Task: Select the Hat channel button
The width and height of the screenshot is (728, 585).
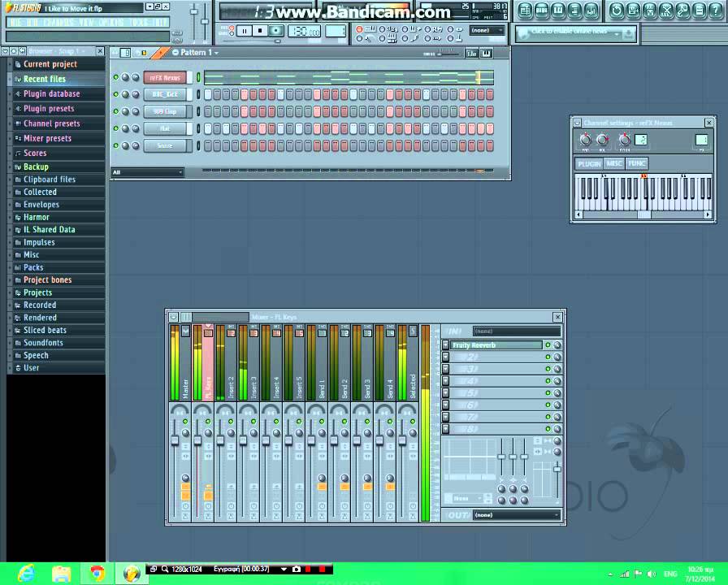Action: point(165,128)
